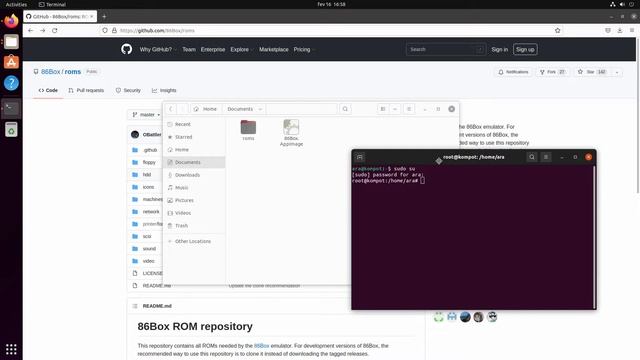Open the Files app in the dock
This screenshot has height=360, width=640.
(11, 42)
